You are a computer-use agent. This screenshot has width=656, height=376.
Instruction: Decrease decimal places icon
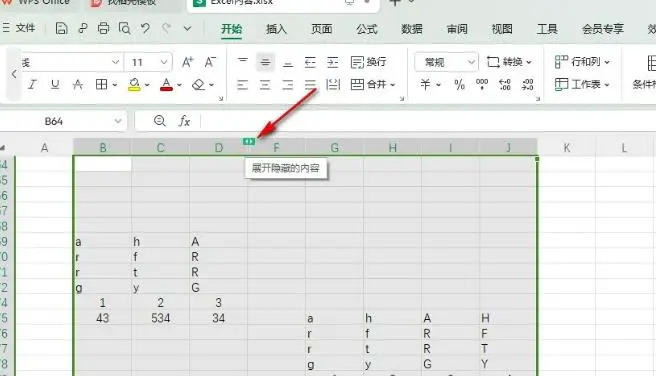point(528,85)
